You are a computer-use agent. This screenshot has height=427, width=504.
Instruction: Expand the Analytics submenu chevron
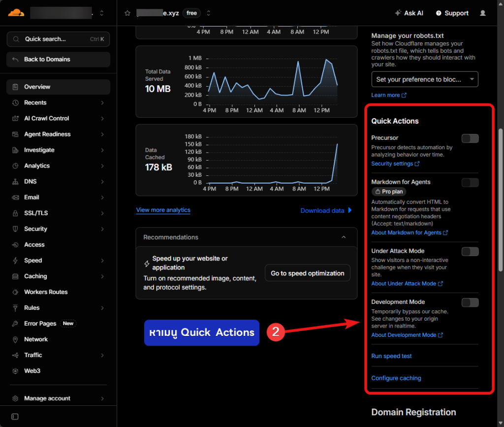[x=102, y=165]
